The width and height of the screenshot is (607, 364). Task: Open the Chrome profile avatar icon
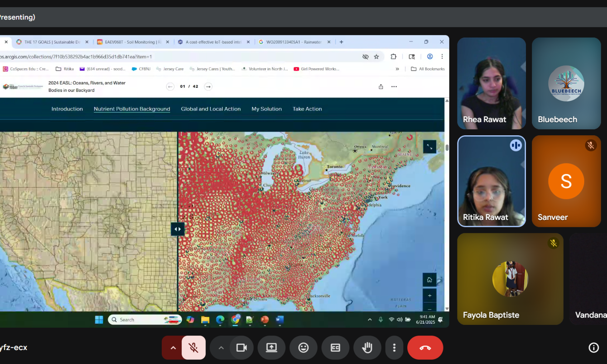point(430,57)
